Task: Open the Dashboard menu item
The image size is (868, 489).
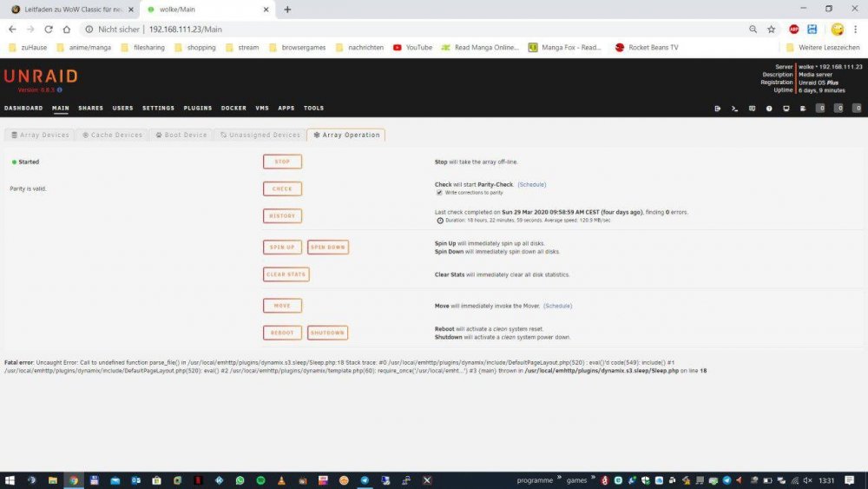Action: coord(23,109)
